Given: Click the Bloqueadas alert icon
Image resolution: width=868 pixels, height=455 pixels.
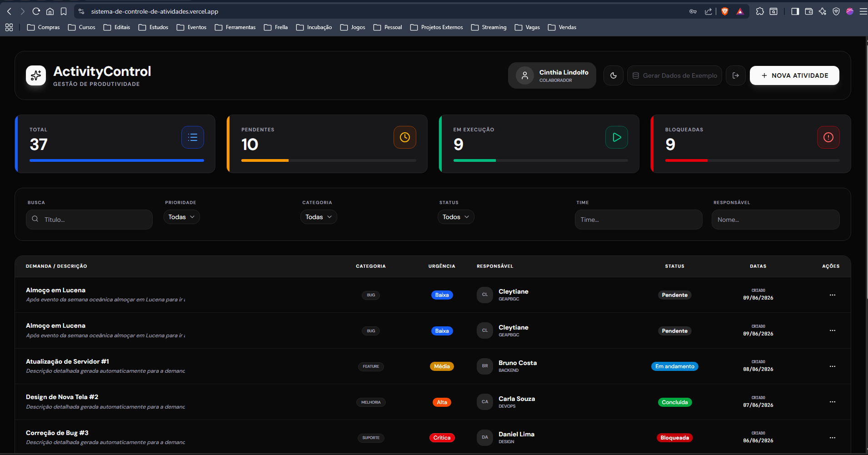Looking at the screenshot, I should click(x=828, y=137).
